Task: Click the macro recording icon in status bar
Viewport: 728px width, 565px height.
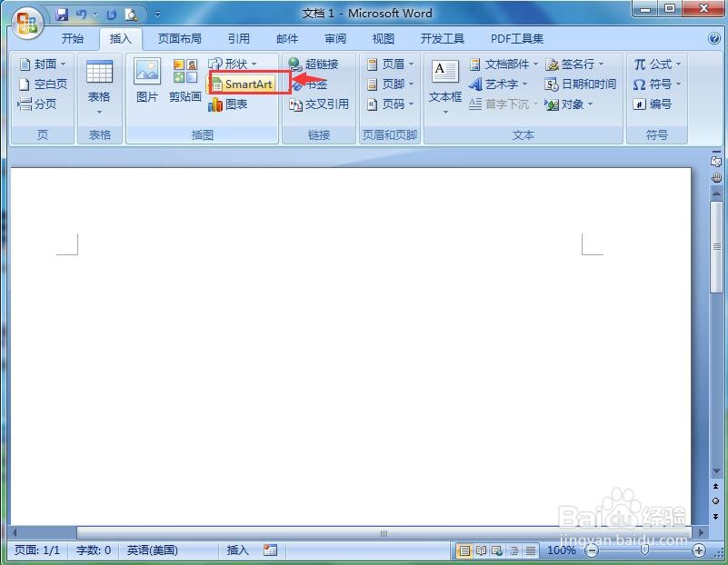Action: tap(270, 550)
